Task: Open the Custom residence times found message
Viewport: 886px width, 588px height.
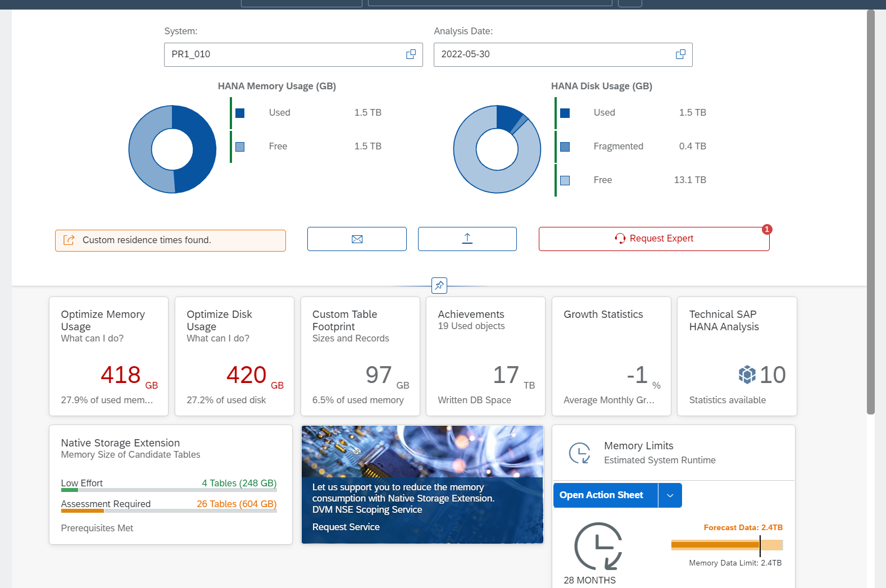Action: tap(170, 240)
